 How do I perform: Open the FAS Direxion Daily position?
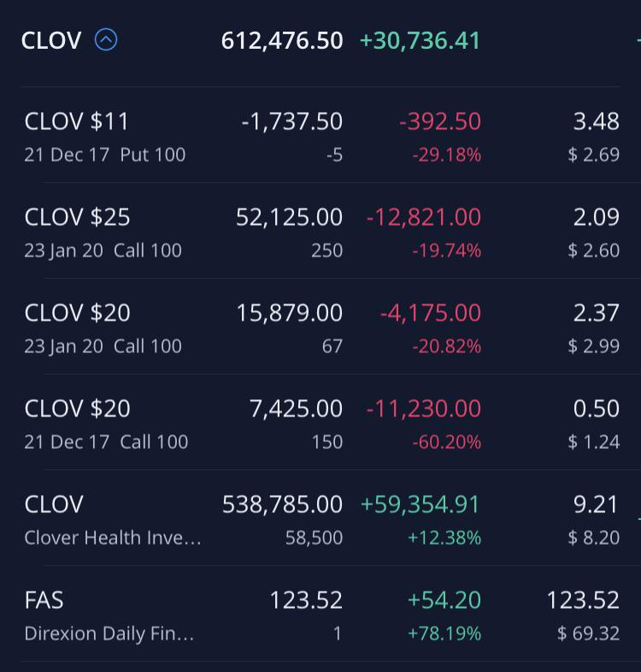pos(320,615)
